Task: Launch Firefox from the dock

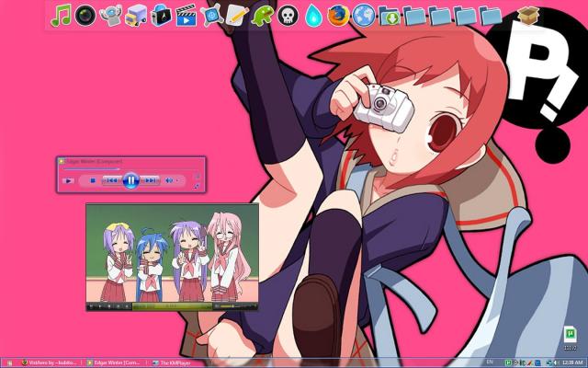Action: (338, 16)
